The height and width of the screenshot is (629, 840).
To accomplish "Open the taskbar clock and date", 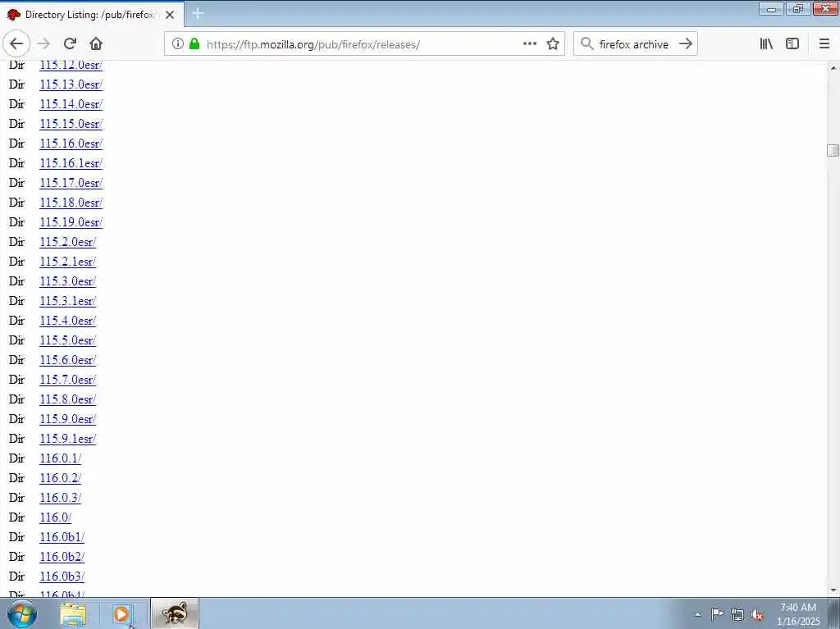I will click(798, 614).
